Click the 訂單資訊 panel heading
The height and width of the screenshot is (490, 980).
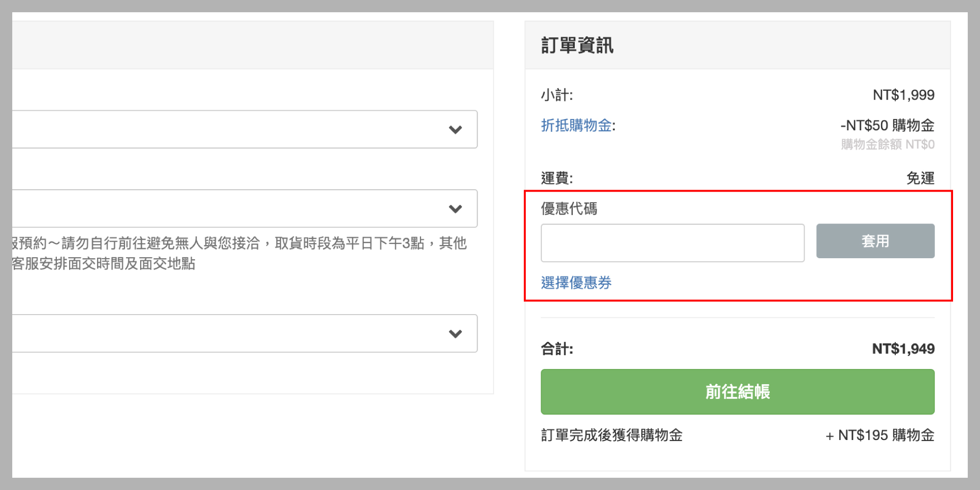577,46
